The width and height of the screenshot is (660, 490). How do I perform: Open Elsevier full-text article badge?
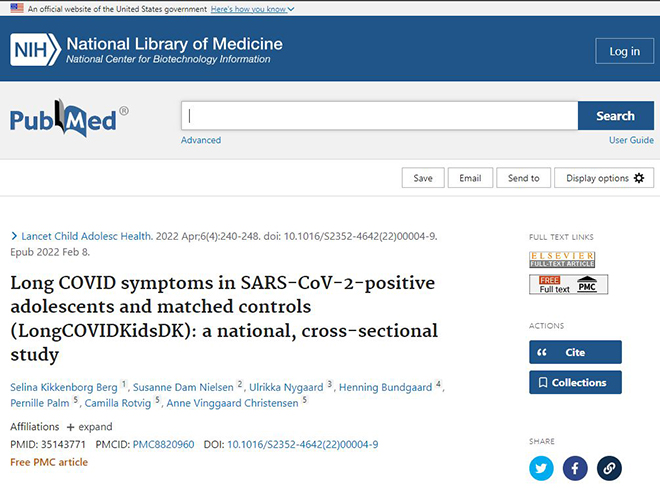[x=562, y=259]
